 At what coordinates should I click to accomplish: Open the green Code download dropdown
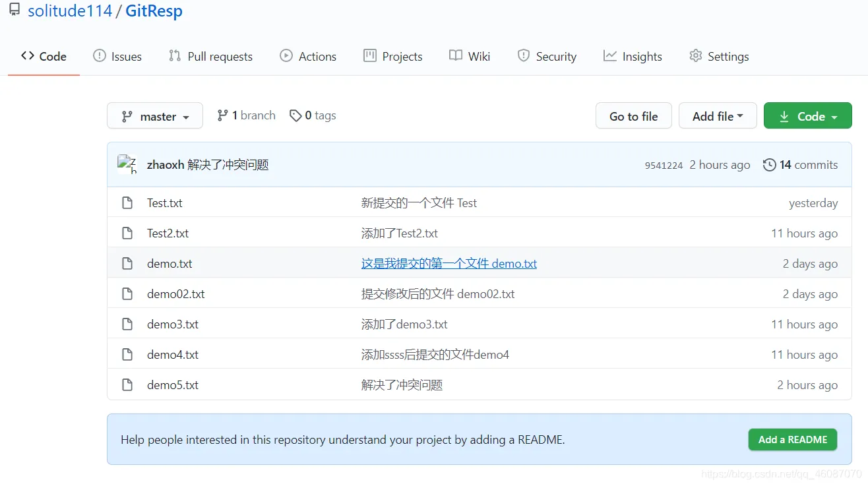pyautogui.click(x=807, y=116)
